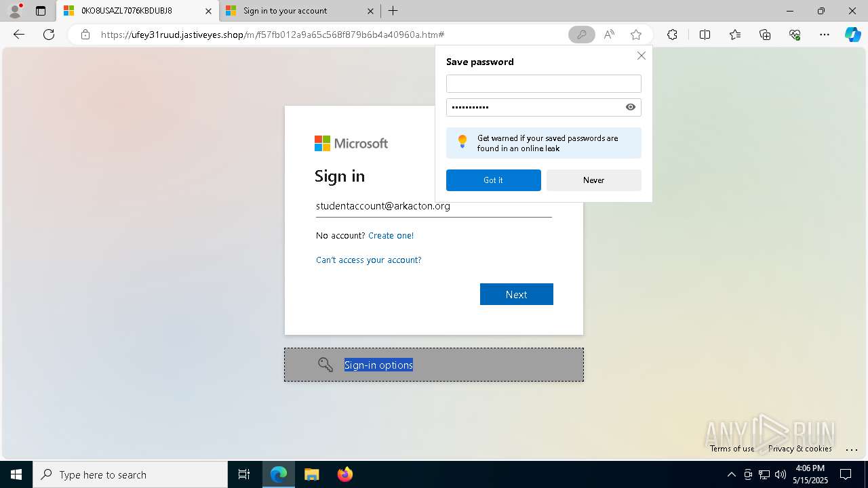Go back to the previous page
868x488 pixels.
pos(19,35)
